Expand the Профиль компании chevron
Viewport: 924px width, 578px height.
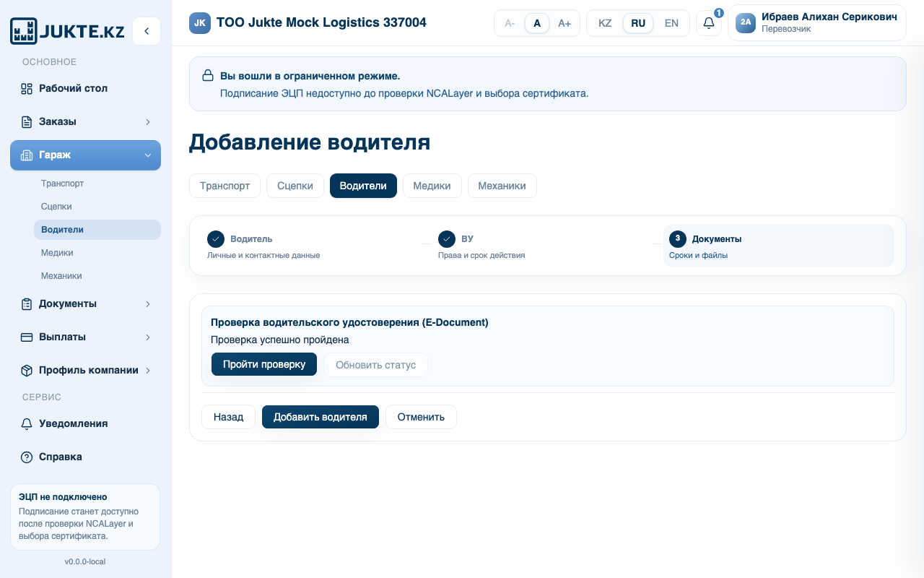tap(148, 371)
